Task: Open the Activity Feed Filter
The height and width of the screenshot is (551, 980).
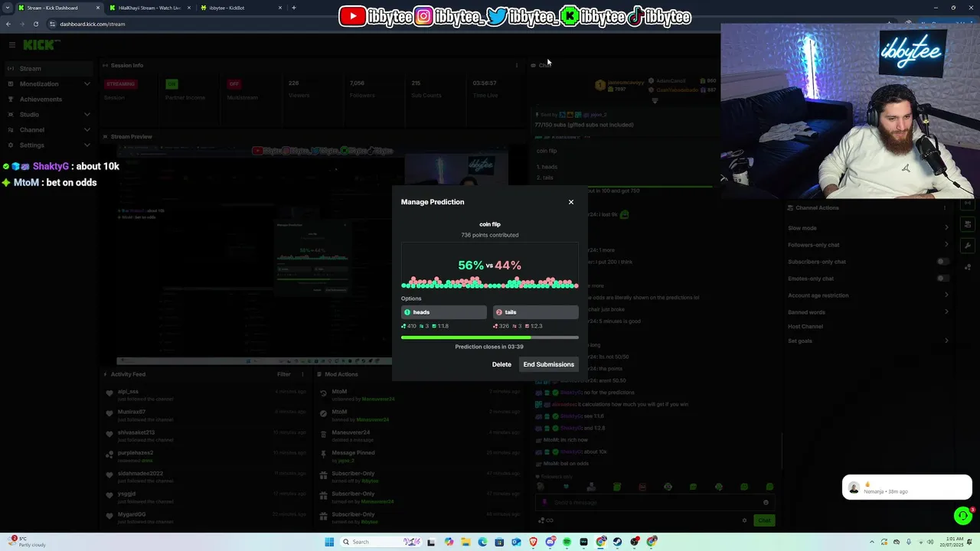Action: point(284,374)
